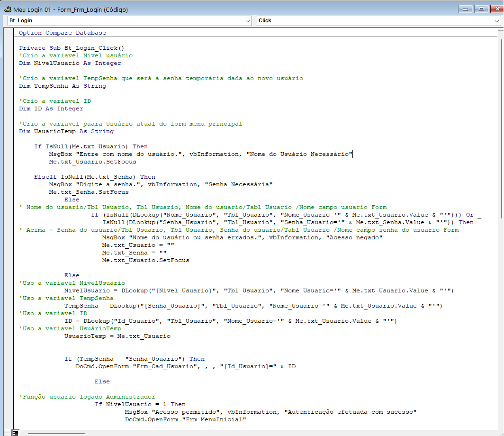Expand the Click procedure dropdown
The image size is (504, 436).
click(498, 21)
